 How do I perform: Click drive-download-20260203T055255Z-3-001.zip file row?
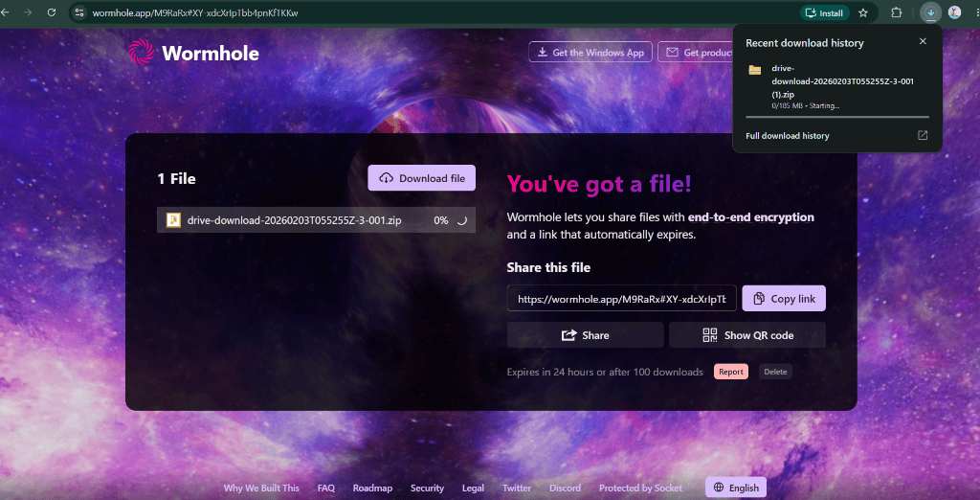point(316,220)
